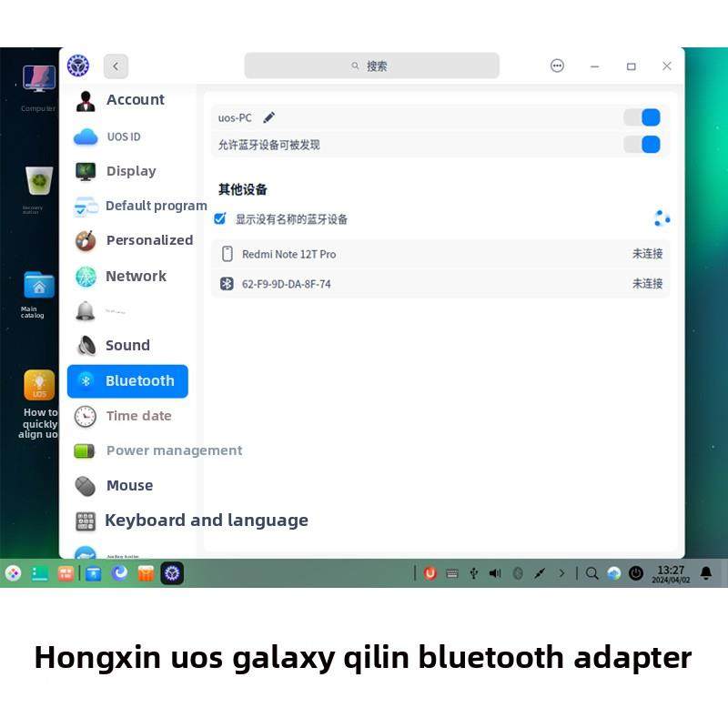Viewport: 728px width, 728px height.
Task: Expand the hidden icons chevron in the tray
Action: (560, 573)
